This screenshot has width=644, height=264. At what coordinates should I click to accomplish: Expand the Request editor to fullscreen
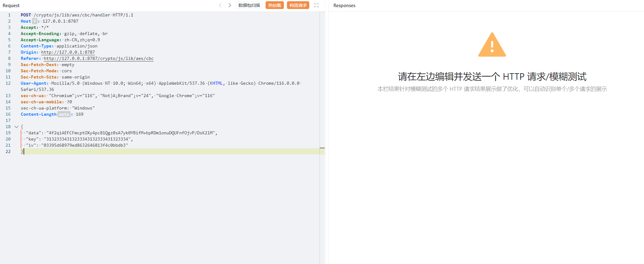point(316,5)
